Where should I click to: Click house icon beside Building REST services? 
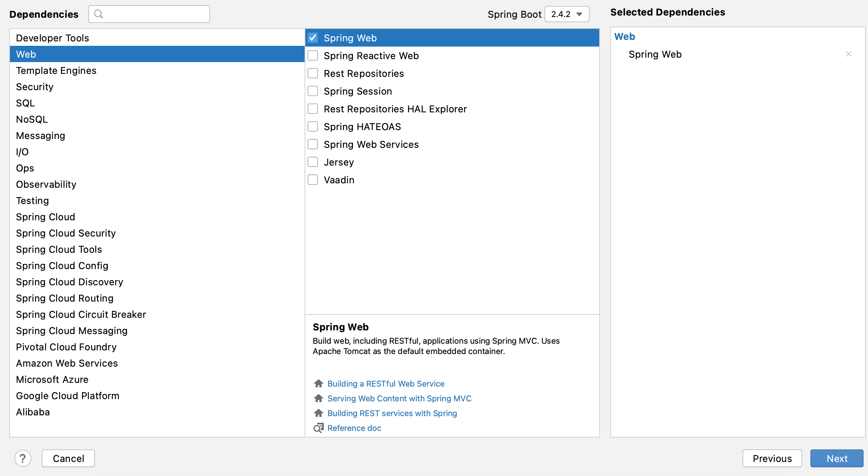click(318, 413)
